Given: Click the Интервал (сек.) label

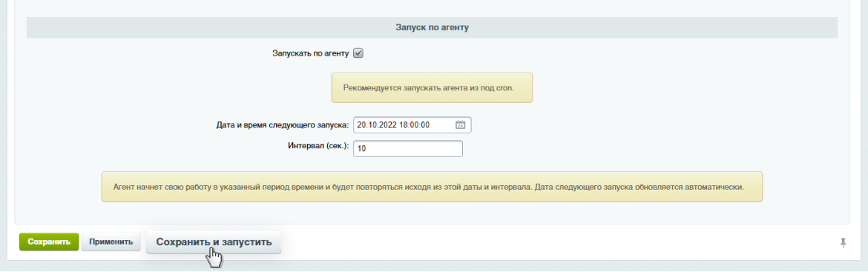Looking at the screenshot, I should coord(318,146).
